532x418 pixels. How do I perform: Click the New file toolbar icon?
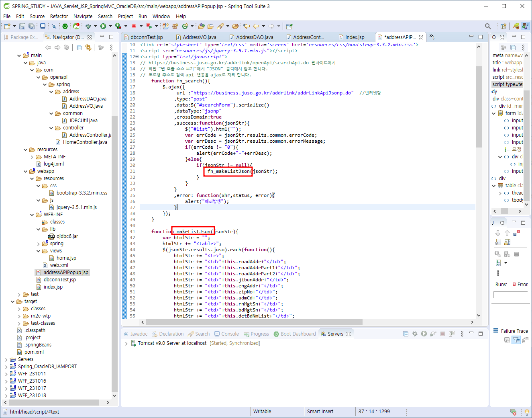(x=7, y=26)
